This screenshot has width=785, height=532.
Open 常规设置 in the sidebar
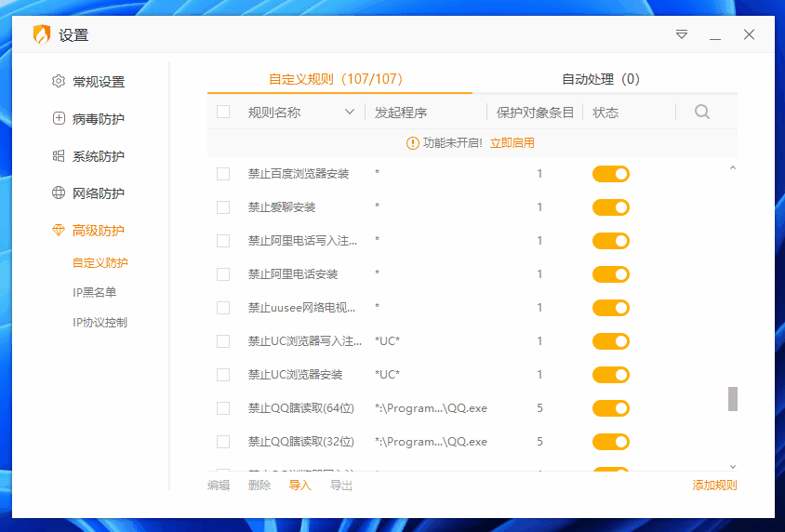[x=99, y=82]
